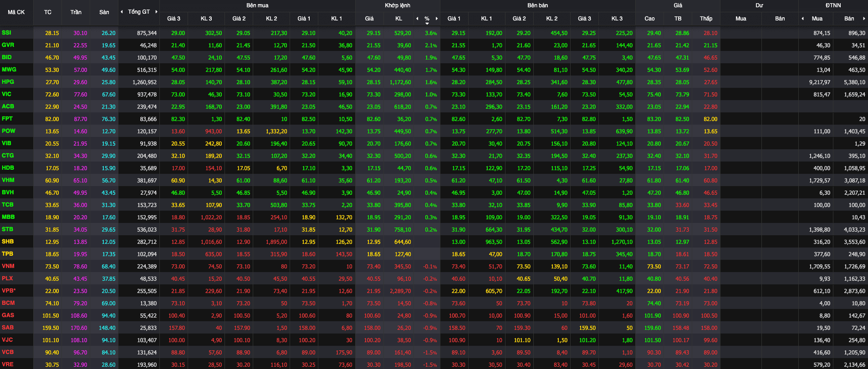
Task: Click HPG total value 1,260,952
Action: pos(144,82)
